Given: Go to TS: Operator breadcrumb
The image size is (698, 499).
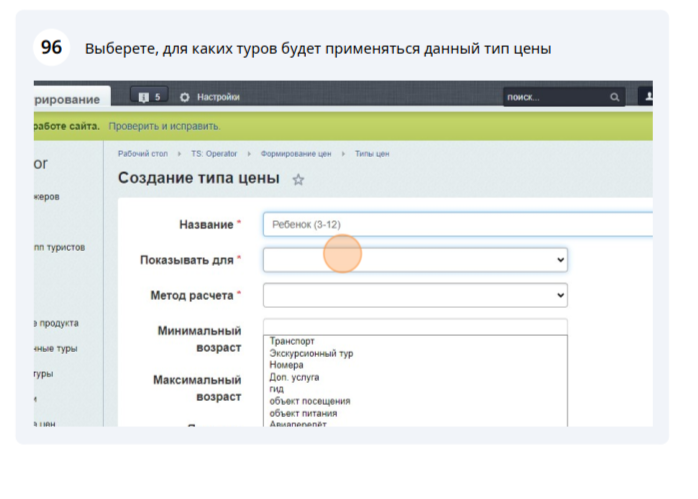Looking at the screenshot, I should click(214, 154).
